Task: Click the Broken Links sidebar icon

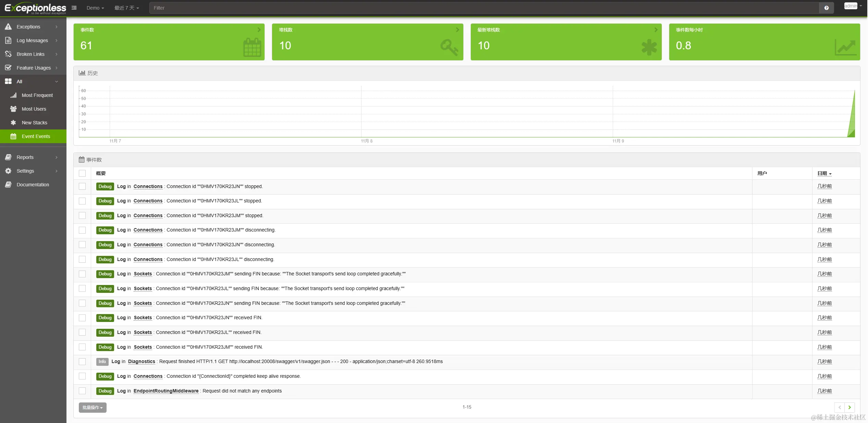Action: (x=8, y=54)
